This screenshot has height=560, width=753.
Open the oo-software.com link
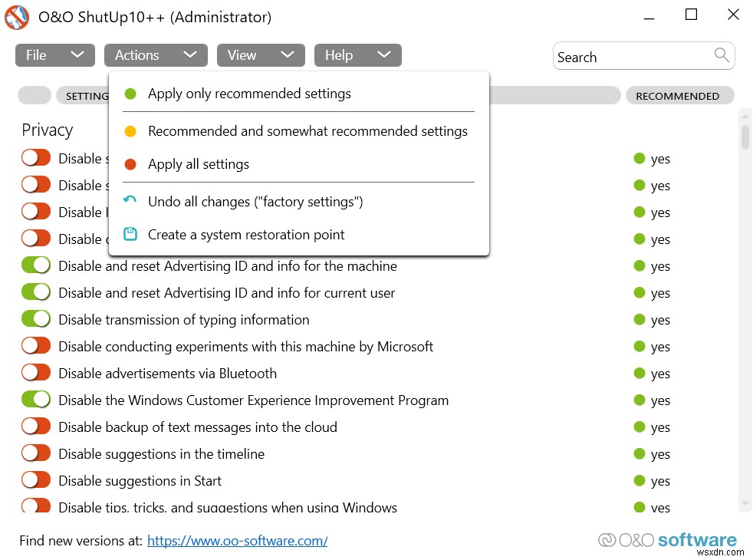[236, 540]
